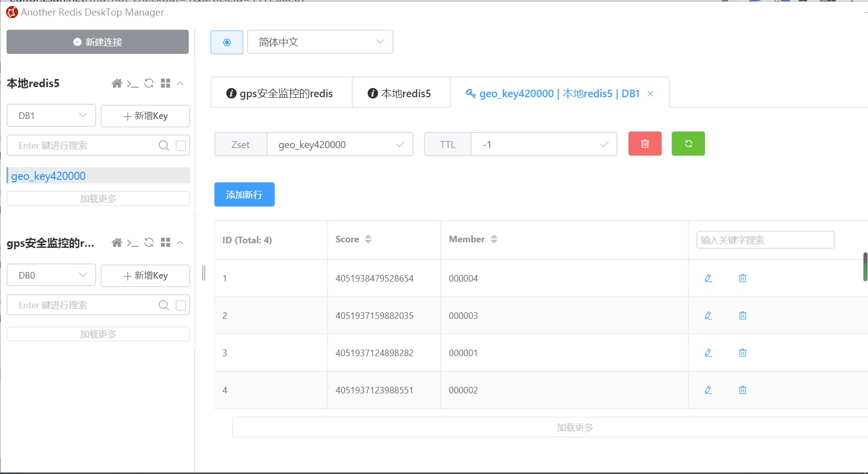The height and width of the screenshot is (474, 868).
Task: Toggle exact search checkbox under gps安全监控
Action: (181, 305)
